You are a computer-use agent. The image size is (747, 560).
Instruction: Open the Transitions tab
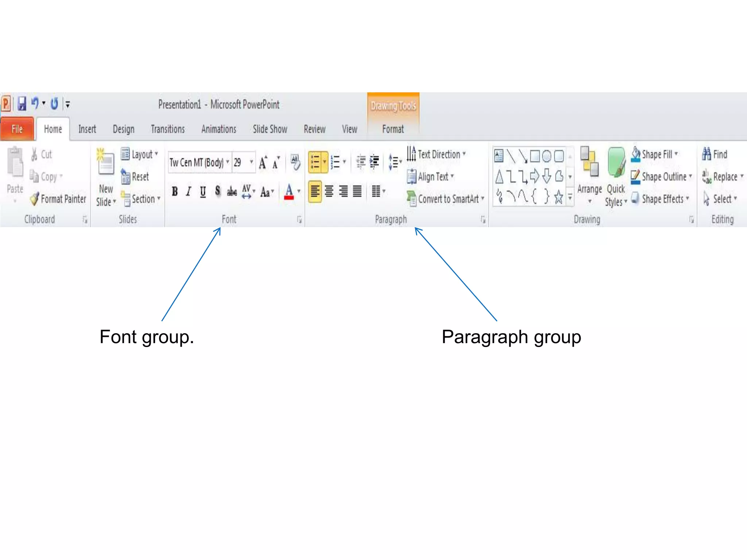[168, 129]
